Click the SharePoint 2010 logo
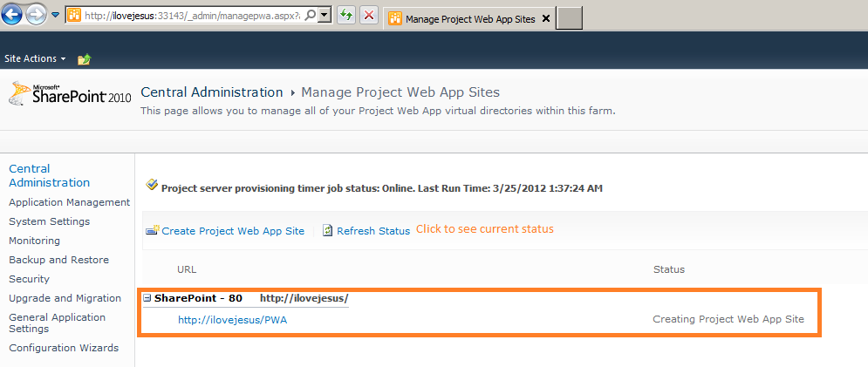This screenshot has width=868, height=367. pyautogui.click(x=70, y=93)
